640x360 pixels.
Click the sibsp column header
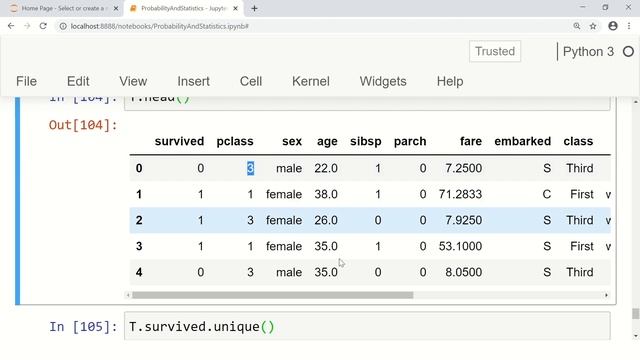[366, 141]
